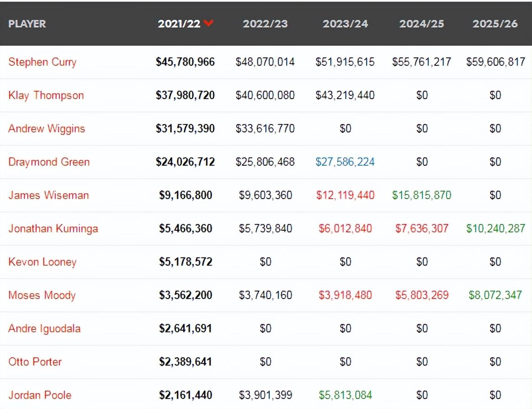Select Thompson's $37,980,720 salary cell
This screenshot has width=532, height=409.
click(185, 95)
